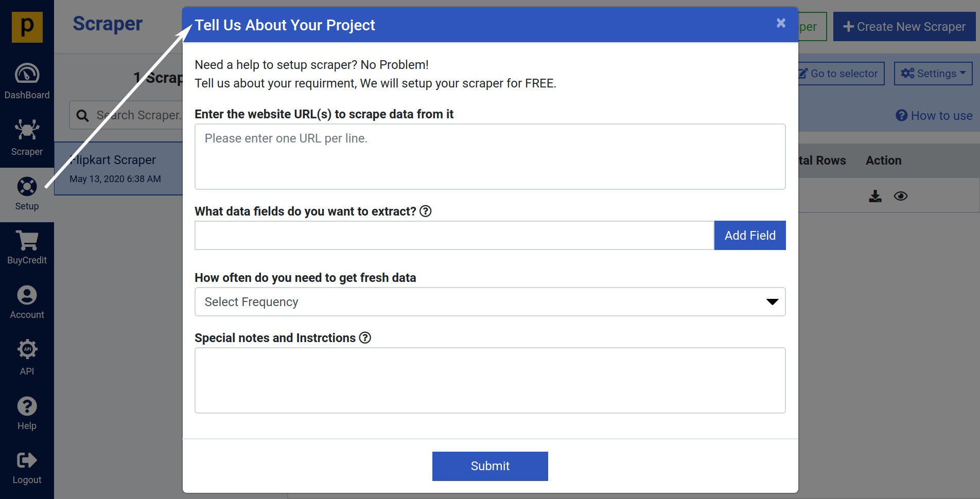Click the website URL(s) text area
Image resolution: width=980 pixels, height=499 pixels.
(x=489, y=156)
